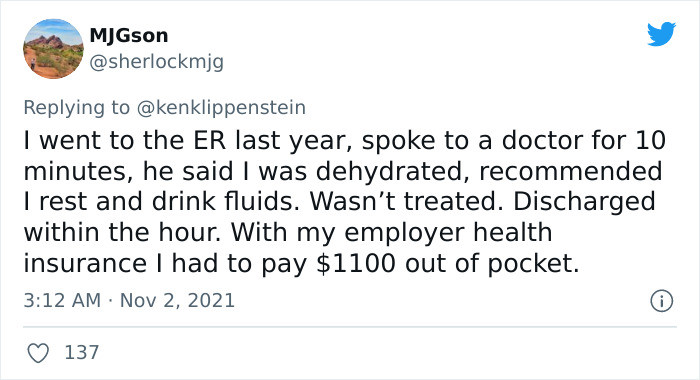Click the word "dehydrated" in the tweet
This screenshot has width=700, height=380.
pyautogui.click(x=392, y=171)
